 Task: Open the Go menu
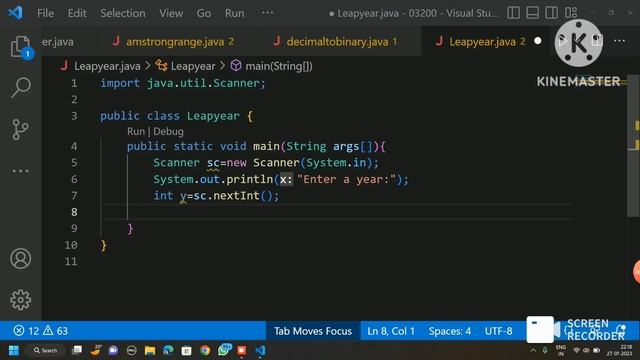click(204, 13)
